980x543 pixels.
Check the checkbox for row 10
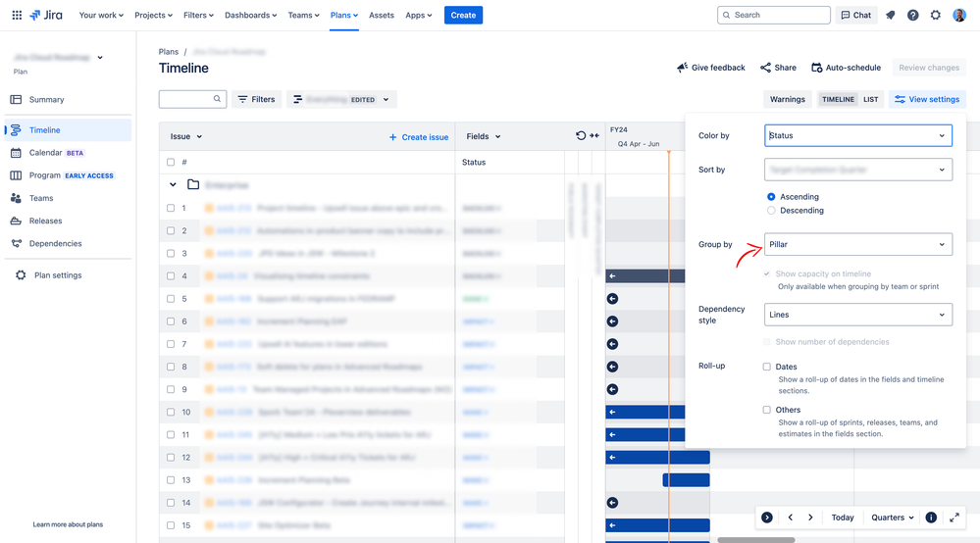pyautogui.click(x=171, y=412)
